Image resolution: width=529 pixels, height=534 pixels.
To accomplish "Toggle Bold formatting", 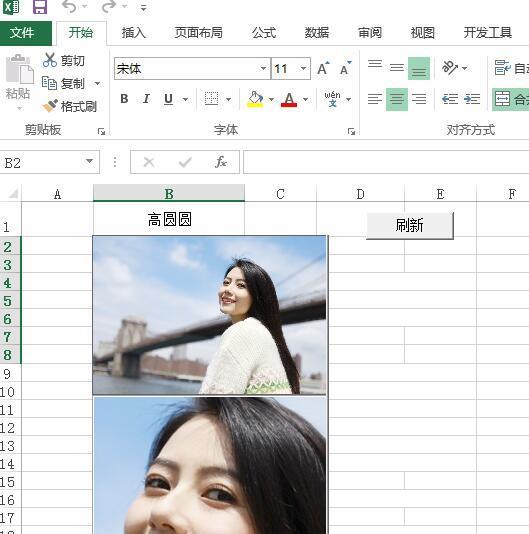I will [x=124, y=99].
